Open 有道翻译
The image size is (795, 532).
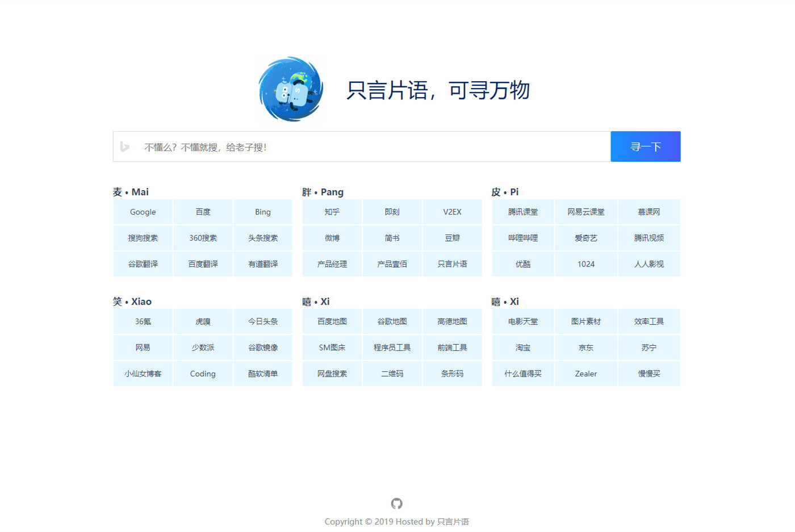pos(263,264)
